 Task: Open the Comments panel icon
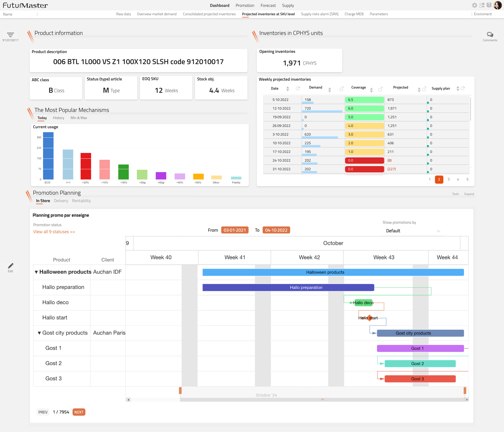pyautogui.click(x=490, y=34)
